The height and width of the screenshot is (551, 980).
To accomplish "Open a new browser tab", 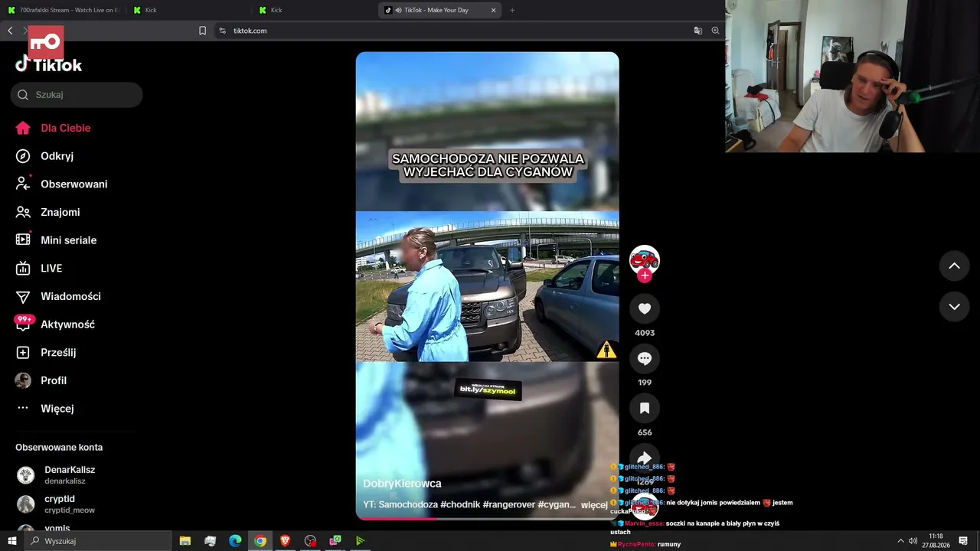I will pyautogui.click(x=512, y=10).
